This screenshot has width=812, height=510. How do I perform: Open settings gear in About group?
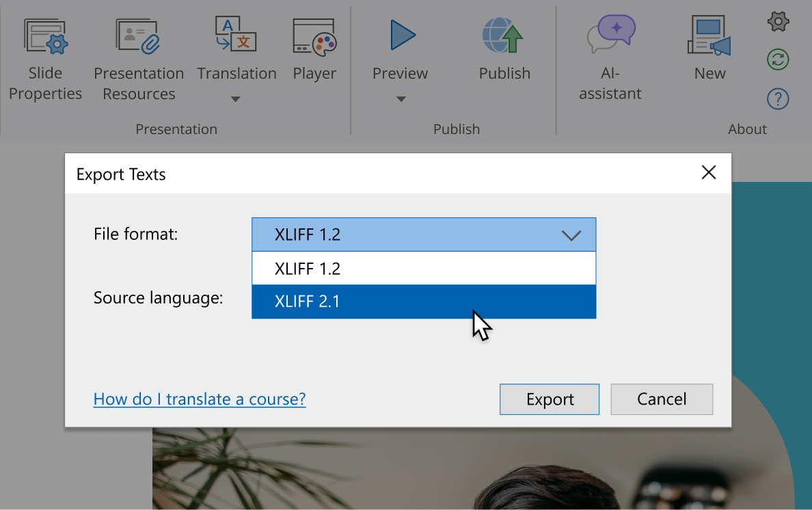point(778,21)
